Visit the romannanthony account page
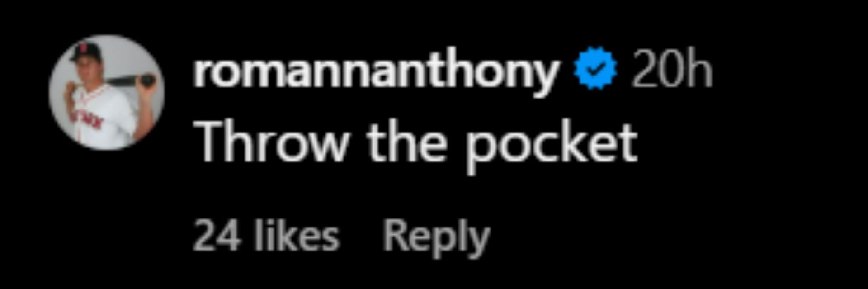 [x=376, y=71]
